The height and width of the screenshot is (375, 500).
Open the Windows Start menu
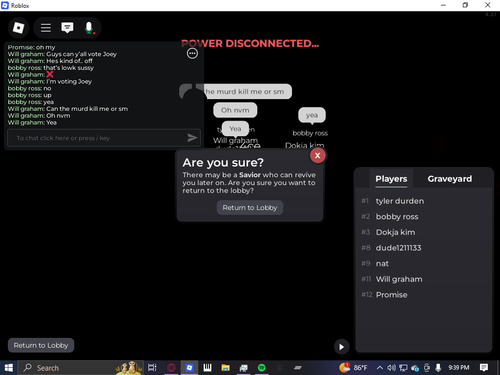pyautogui.click(x=9, y=368)
